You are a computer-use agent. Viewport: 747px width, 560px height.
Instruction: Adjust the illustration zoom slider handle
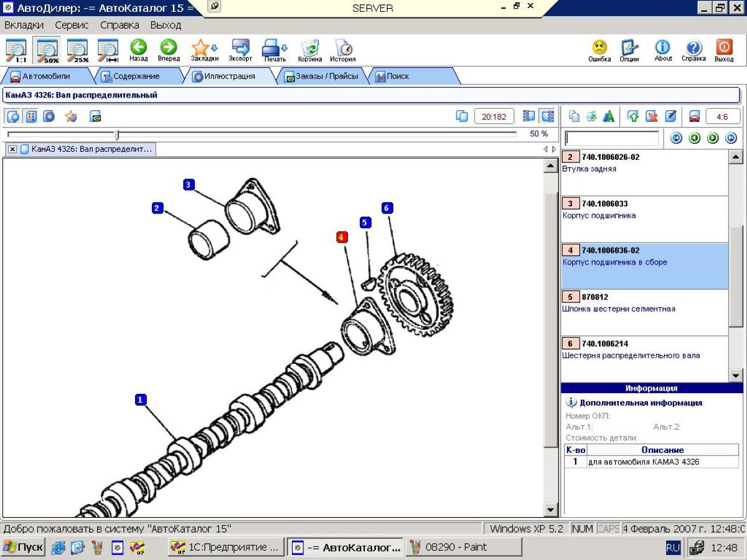(x=117, y=134)
